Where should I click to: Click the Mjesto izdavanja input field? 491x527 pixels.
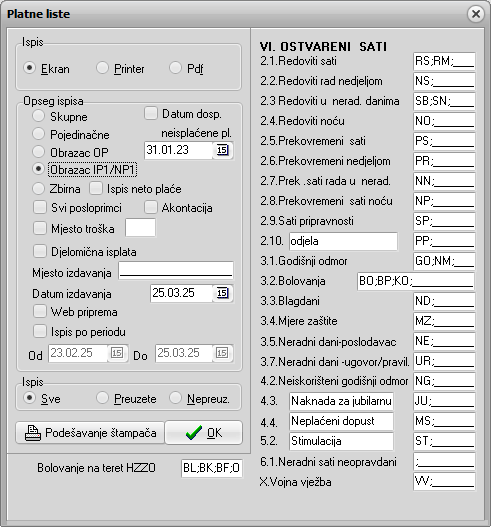point(176,271)
